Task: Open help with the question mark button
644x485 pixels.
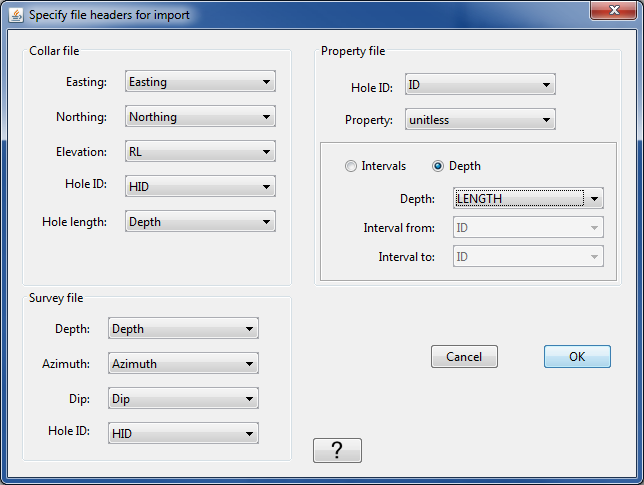Action: click(x=337, y=451)
